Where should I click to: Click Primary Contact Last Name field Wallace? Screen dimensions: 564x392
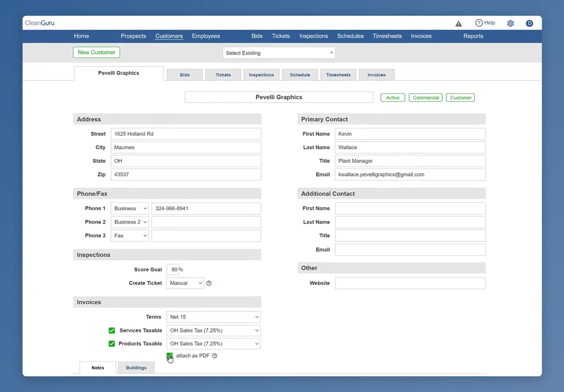point(410,147)
